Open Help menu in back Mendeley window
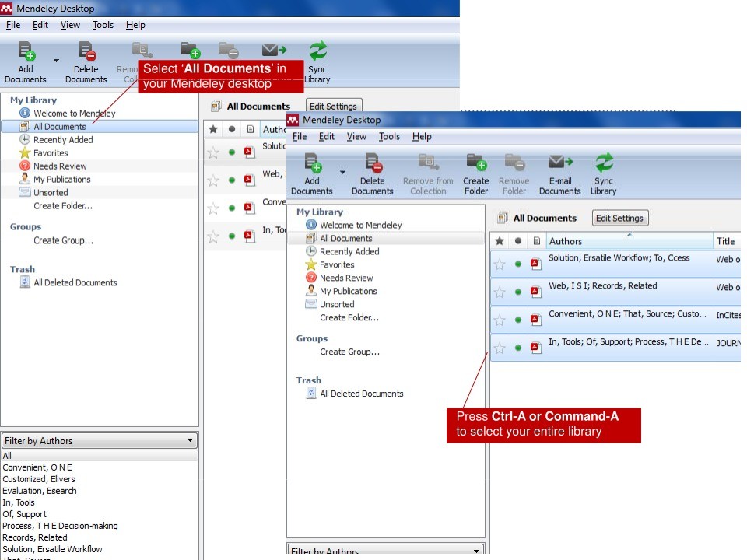Viewport: 747px width, 560px height. point(135,25)
